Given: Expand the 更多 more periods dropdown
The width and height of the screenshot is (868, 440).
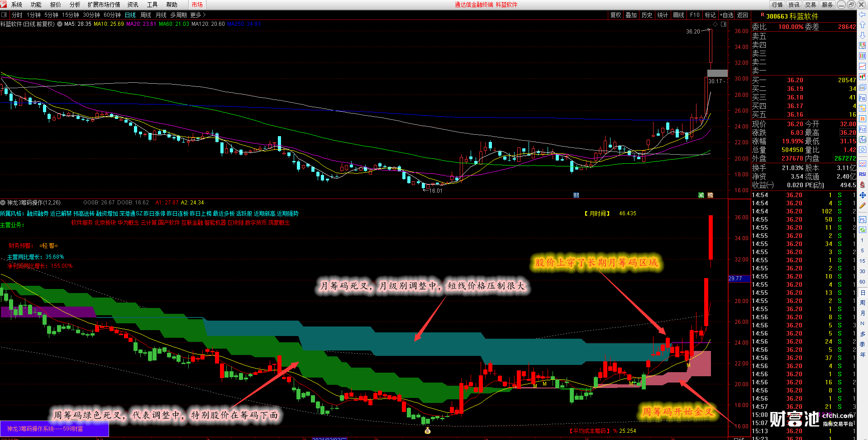Looking at the screenshot, I should coord(198,15).
